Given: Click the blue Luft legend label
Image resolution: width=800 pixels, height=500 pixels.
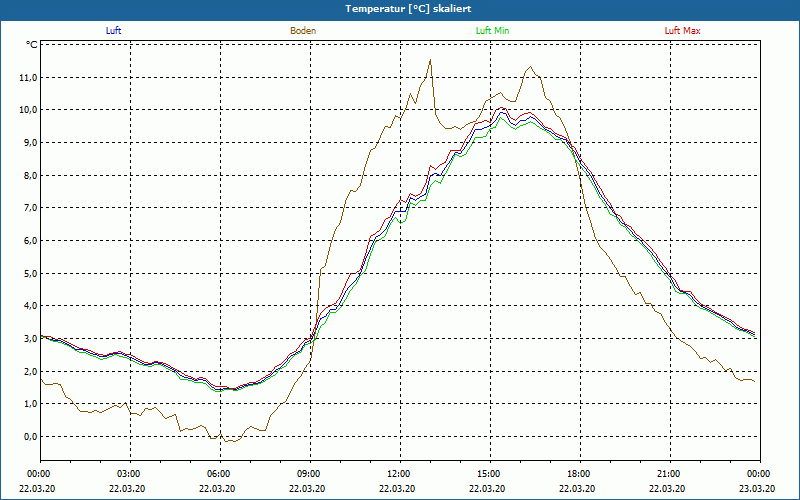Looking at the screenshot, I should tap(113, 31).
